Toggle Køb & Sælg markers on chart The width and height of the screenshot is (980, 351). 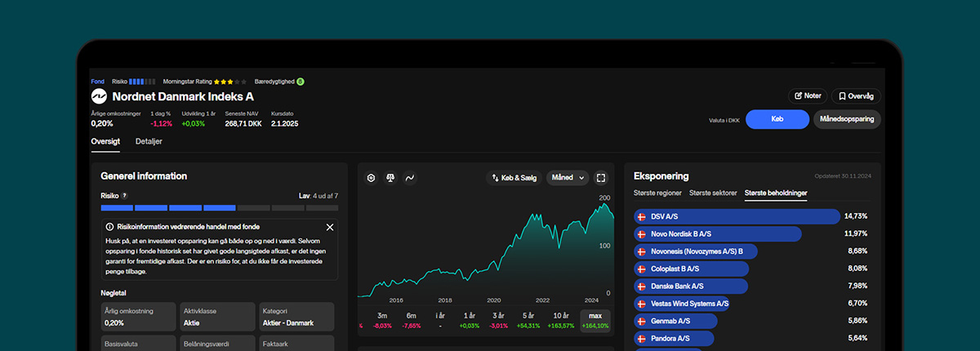coord(514,177)
